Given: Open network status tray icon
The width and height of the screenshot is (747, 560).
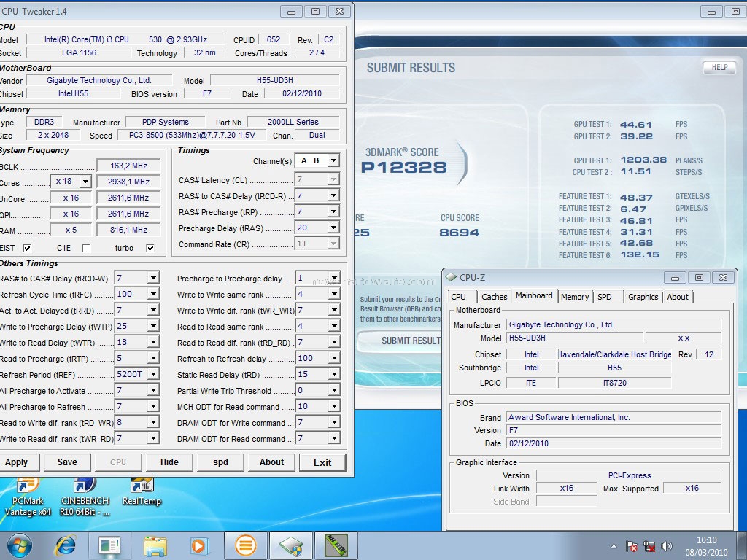Looking at the screenshot, I should [x=649, y=546].
